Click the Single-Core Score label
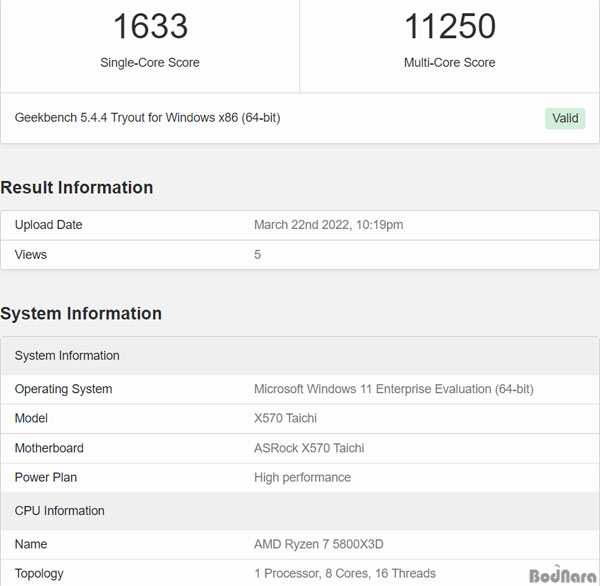Screen dimensions: 600x586 point(150,62)
